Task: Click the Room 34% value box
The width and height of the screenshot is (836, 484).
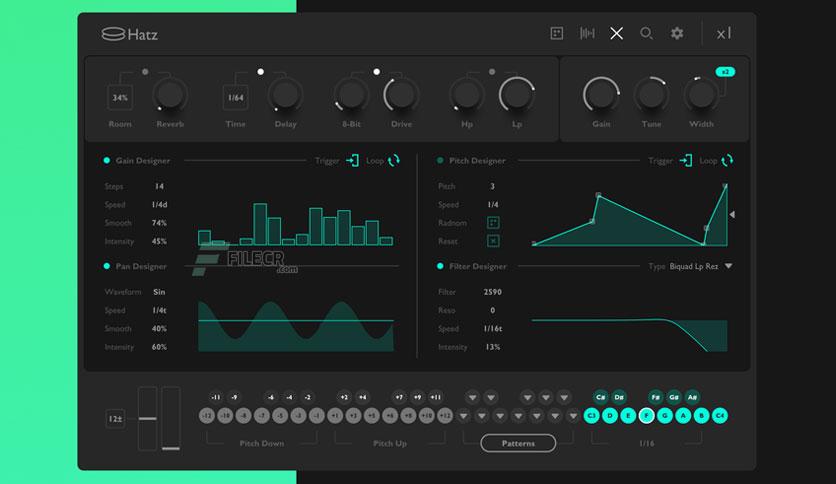Action: (120, 98)
